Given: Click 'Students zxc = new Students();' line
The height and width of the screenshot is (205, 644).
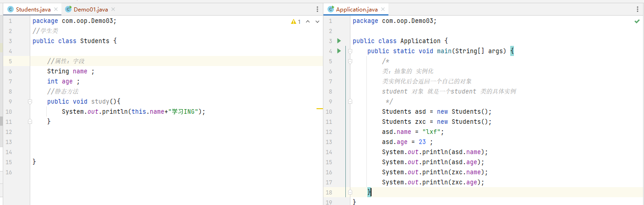Looking at the screenshot, I should click(x=437, y=122).
